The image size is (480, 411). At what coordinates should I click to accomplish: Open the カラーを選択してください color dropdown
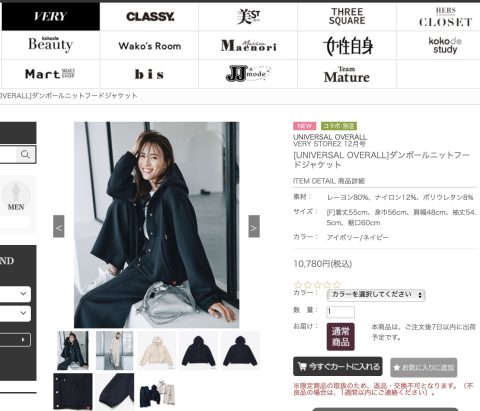pyautogui.click(x=376, y=295)
